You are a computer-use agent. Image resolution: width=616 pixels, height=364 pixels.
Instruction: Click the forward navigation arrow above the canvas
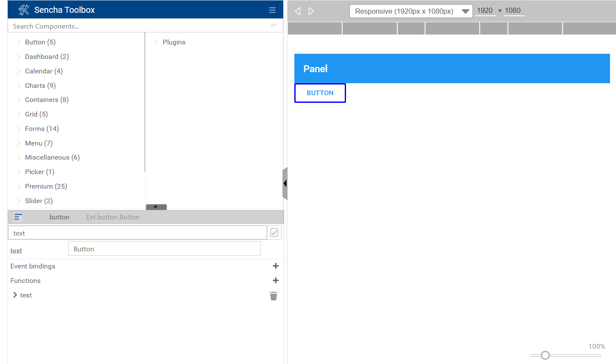(311, 11)
